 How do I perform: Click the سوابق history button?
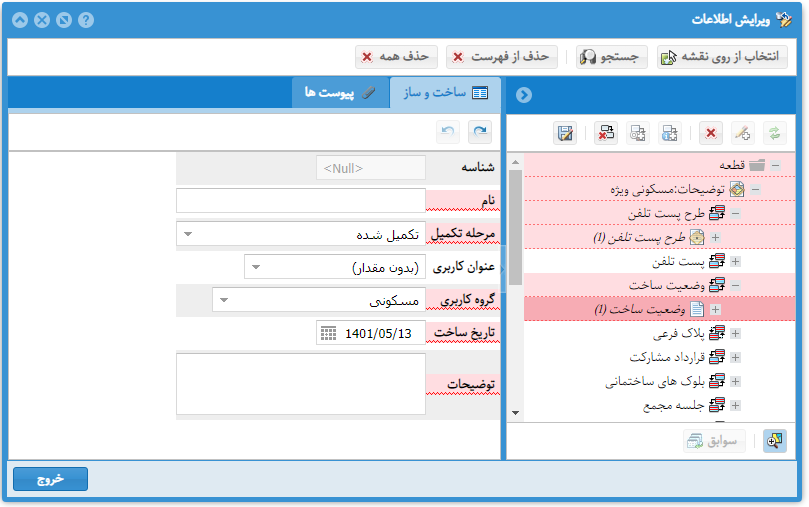[715, 441]
